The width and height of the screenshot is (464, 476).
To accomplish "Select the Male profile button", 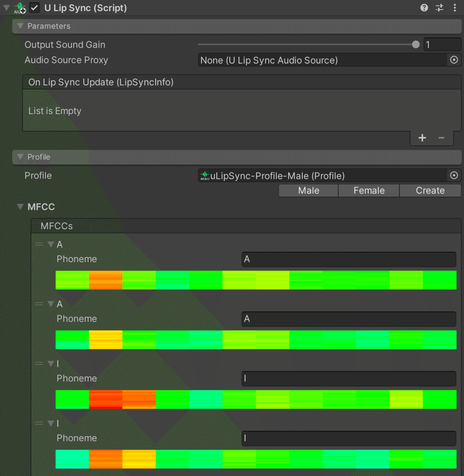I will click(x=308, y=190).
